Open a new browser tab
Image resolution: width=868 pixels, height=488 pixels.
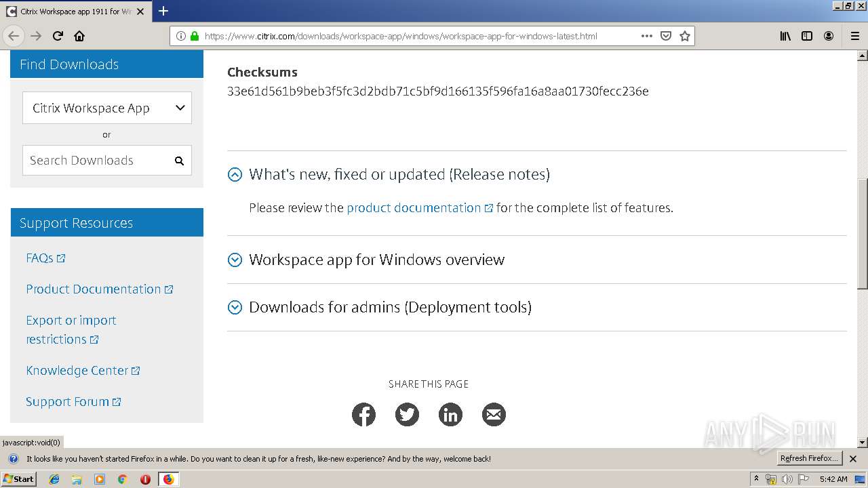[x=163, y=11]
